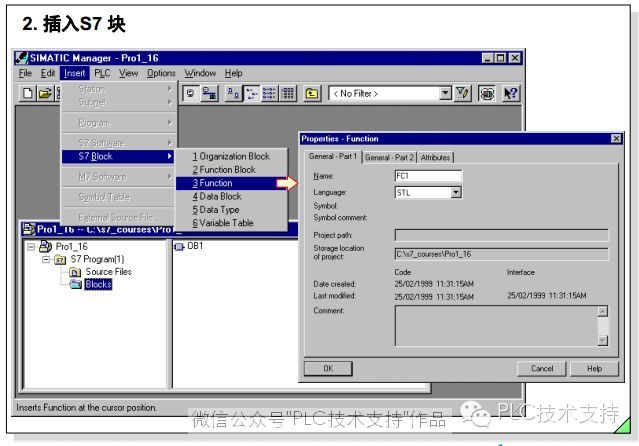Expand the S7 Software submenu
Image resolution: width=639 pixels, height=446 pixels.
click(x=170, y=143)
